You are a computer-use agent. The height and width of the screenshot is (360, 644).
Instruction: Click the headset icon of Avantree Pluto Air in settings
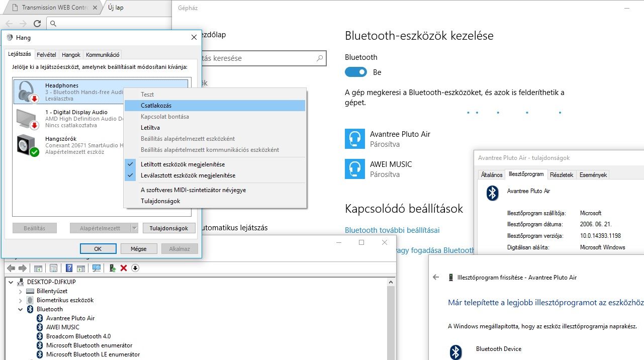tap(355, 139)
